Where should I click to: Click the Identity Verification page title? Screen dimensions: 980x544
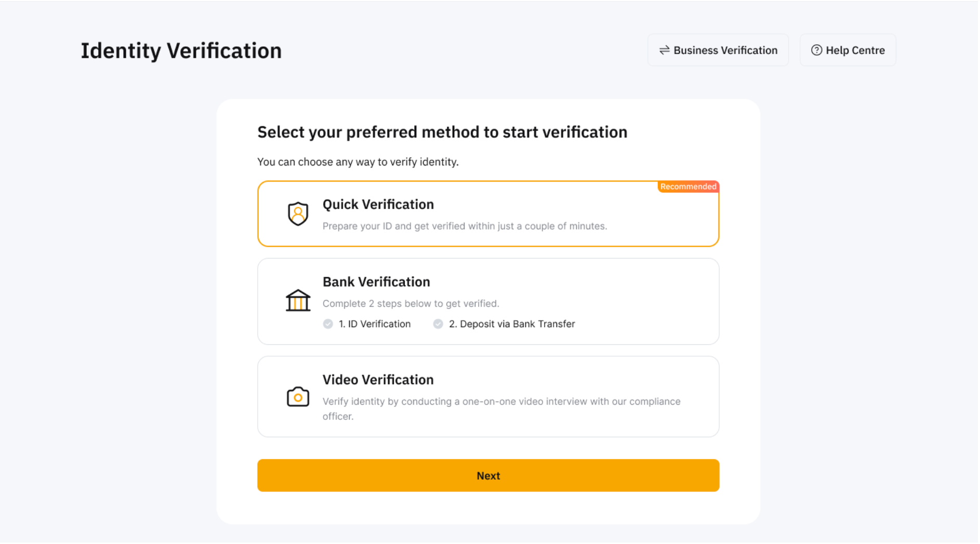click(x=181, y=51)
